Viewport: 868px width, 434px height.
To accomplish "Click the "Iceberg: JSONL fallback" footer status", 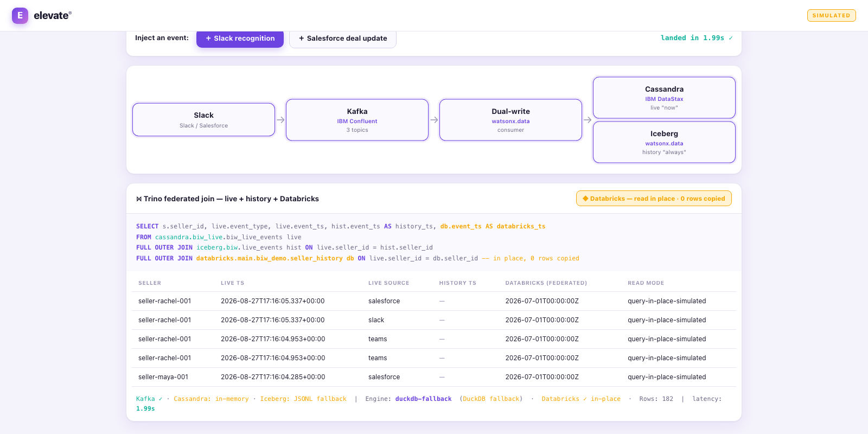I will pos(303,399).
